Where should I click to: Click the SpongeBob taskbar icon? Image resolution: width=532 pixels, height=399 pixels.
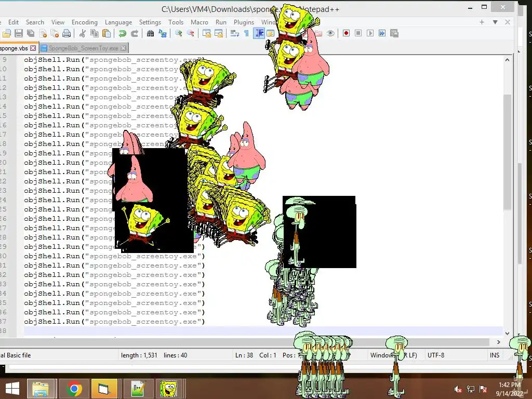click(x=169, y=389)
